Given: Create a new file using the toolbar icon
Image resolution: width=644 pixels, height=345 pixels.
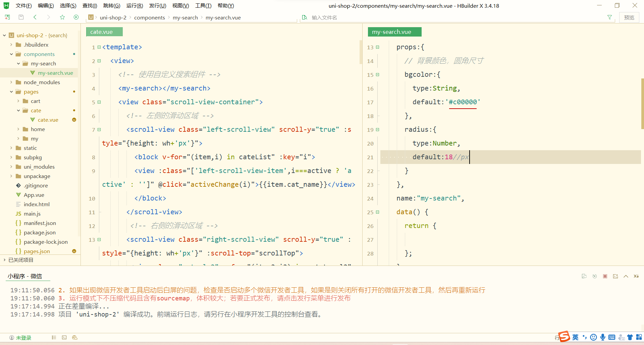Looking at the screenshot, I should 7,17.
